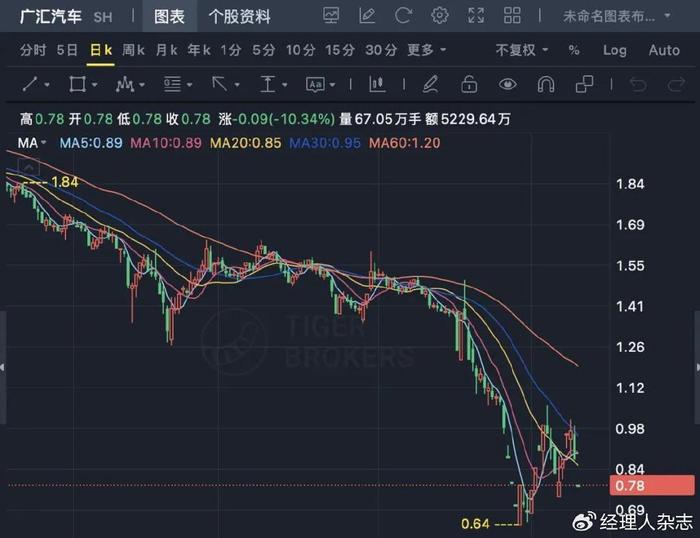This screenshot has height=538, width=700.
Task: Toggle drawings visibility eye icon
Action: pos(508,84)
